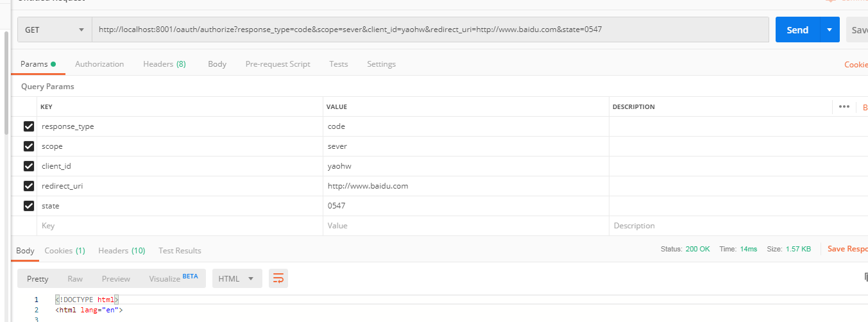The width and height of the screenshot is (868, 322).
Task: Click the value http://www.baidu.com cell
Action: [x=466, y=186]
